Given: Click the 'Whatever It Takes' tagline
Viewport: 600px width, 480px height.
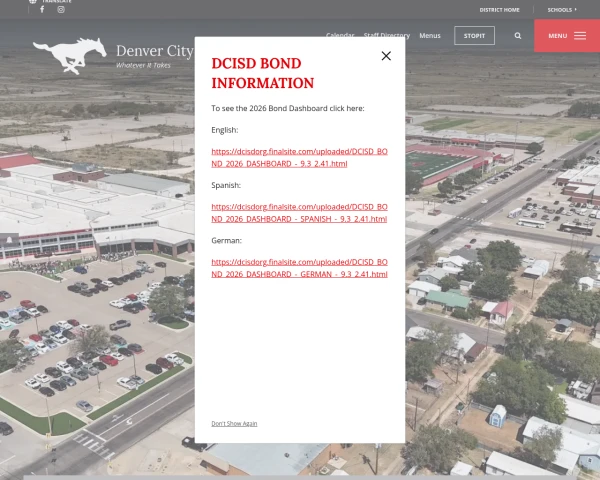Looking at the screenshot, I should click(143, 65).
